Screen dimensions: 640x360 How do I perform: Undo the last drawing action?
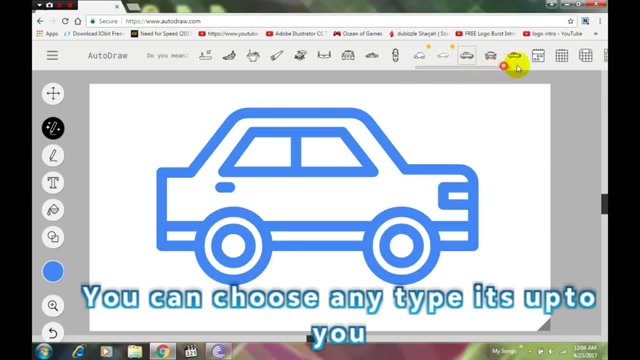point(53,333)
